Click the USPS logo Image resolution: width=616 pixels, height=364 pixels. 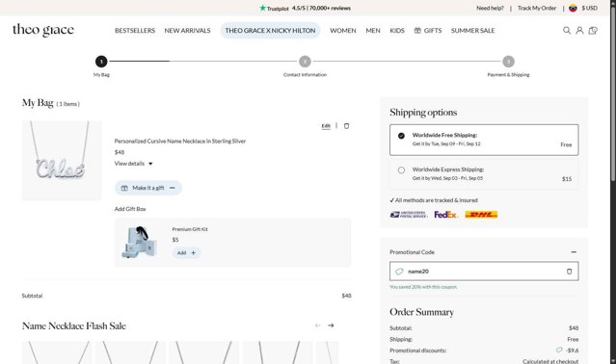[408, 215]
